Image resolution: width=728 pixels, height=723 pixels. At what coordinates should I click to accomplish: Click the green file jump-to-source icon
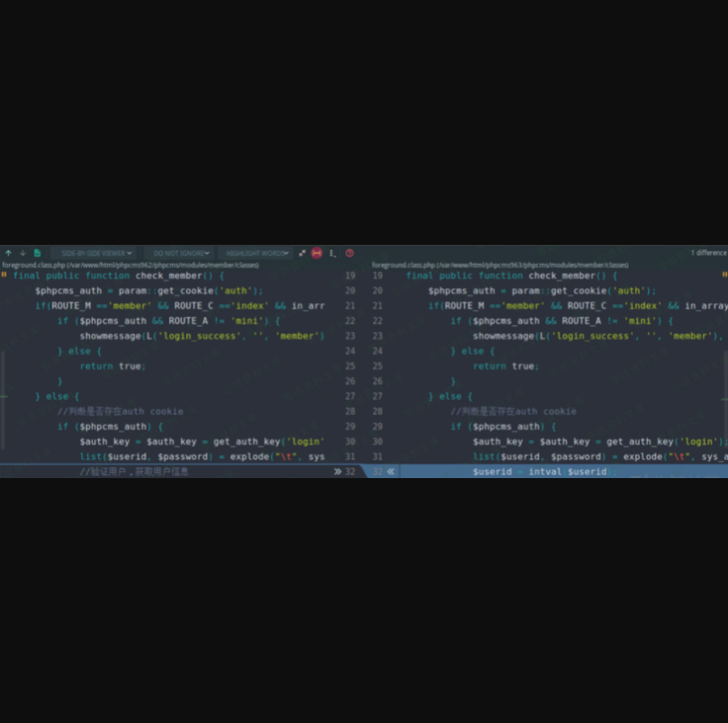click(37, 253)
